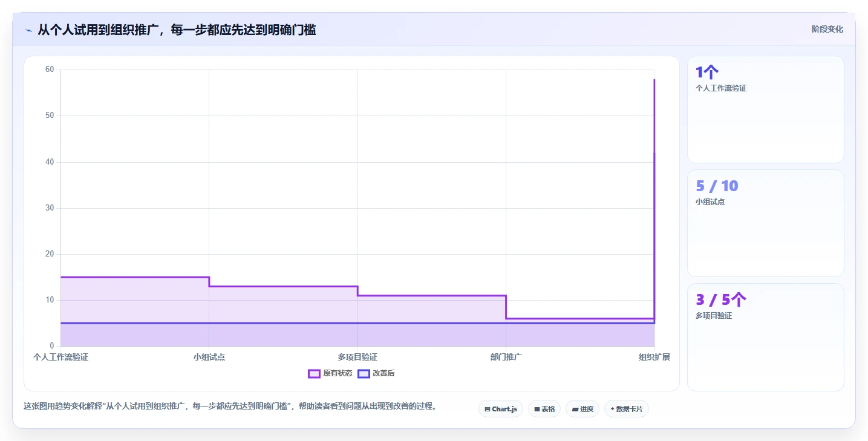868x441 pixels.
Task: Select the 1个 个人工作流验证 card
Action: pyautogui.click(x=765, y=109)
